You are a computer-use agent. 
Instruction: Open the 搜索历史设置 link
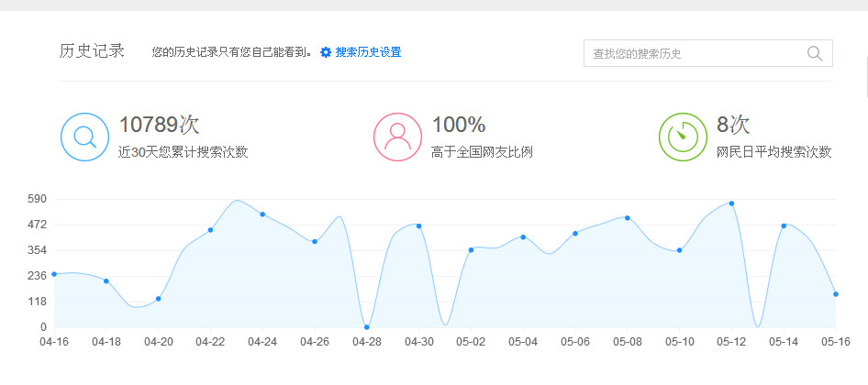pos(368,53)
